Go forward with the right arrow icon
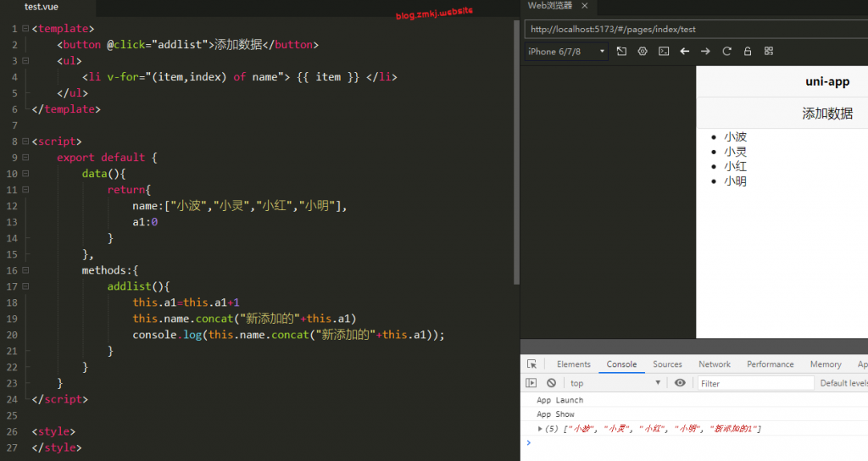The height and width of the screenshot is (461, 868). click(x=705, y=52)
